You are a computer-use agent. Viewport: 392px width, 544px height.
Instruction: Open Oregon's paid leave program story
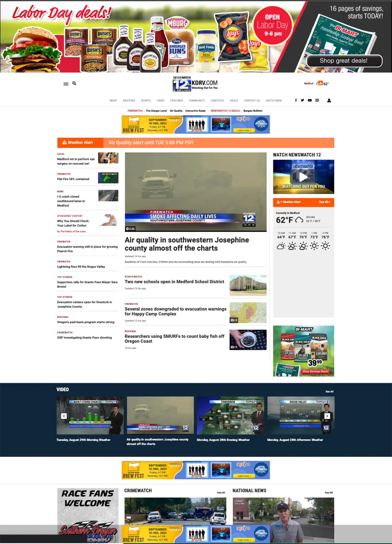(86, 322)
